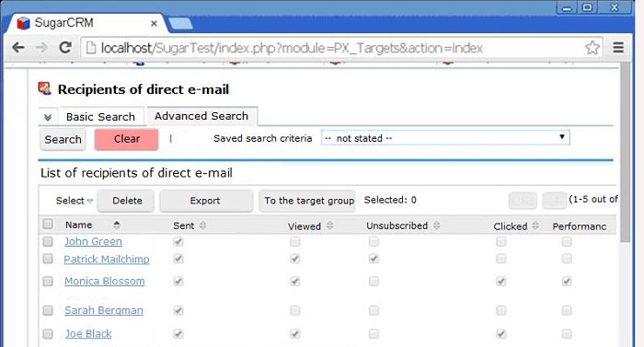This screenshot has width=644, height=347.
Task: Open the Saved search criteria dropdown
Action: [x=445, y=138]
